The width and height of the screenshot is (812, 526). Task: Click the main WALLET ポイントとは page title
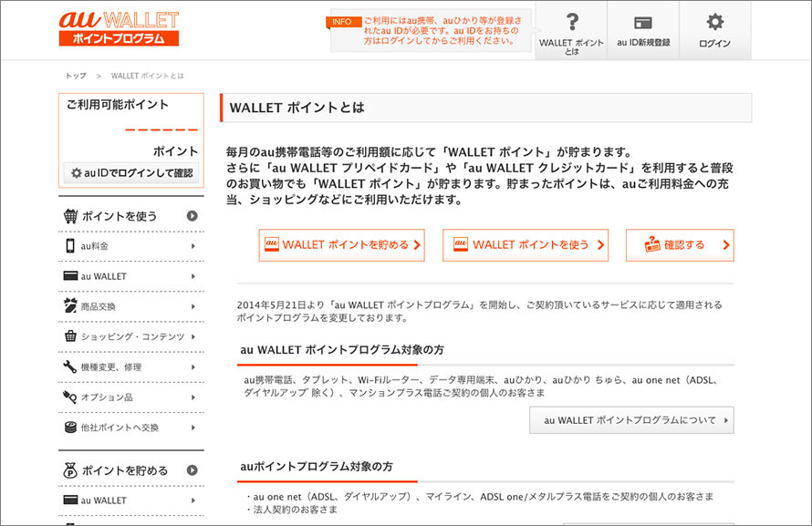coord(297,108)
